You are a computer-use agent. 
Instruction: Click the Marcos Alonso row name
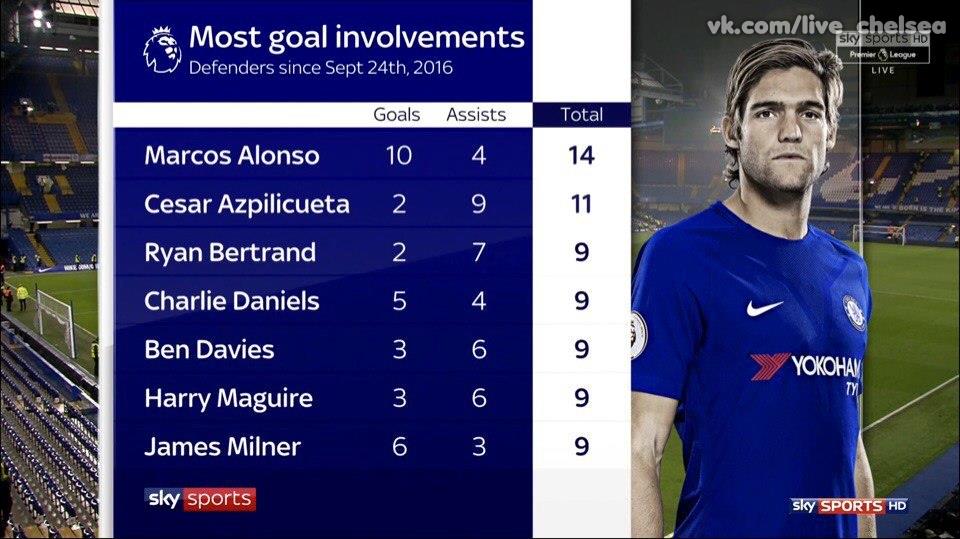point(231,155)
